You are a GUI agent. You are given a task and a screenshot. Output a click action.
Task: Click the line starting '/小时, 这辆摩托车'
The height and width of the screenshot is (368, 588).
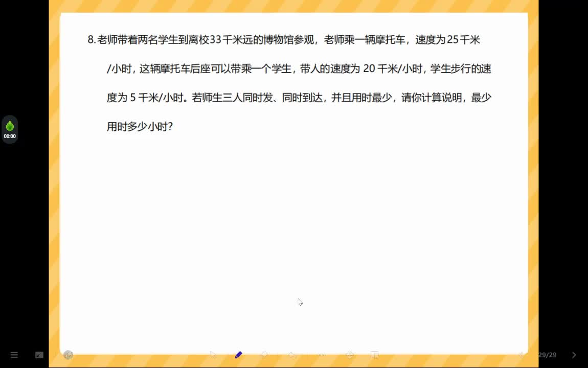click(x=299, y=69)
